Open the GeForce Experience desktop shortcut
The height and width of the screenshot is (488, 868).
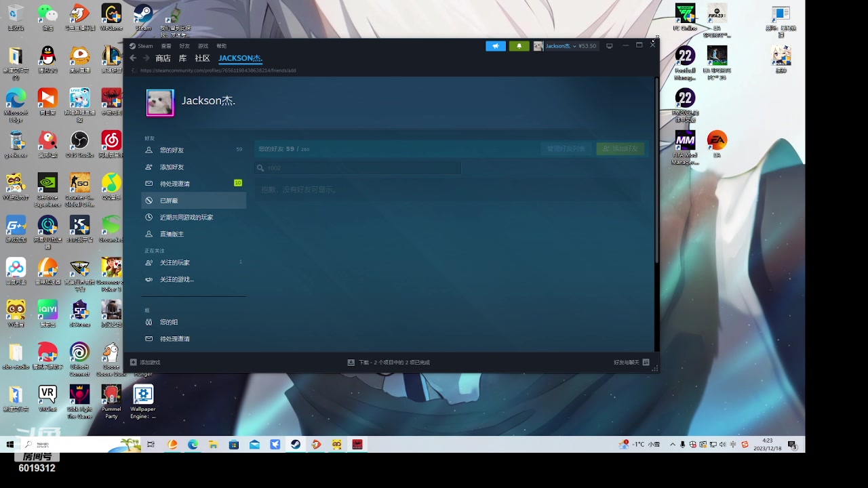tap(47, 190)
